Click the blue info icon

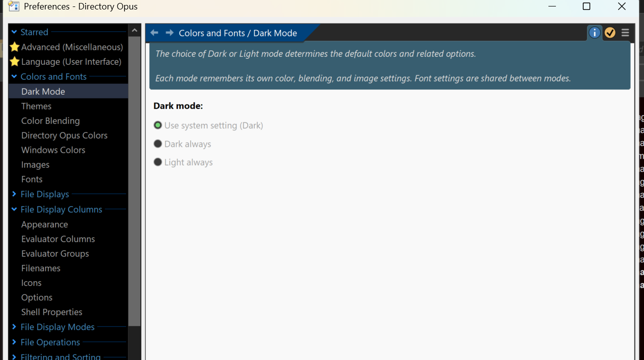point(594,33)
